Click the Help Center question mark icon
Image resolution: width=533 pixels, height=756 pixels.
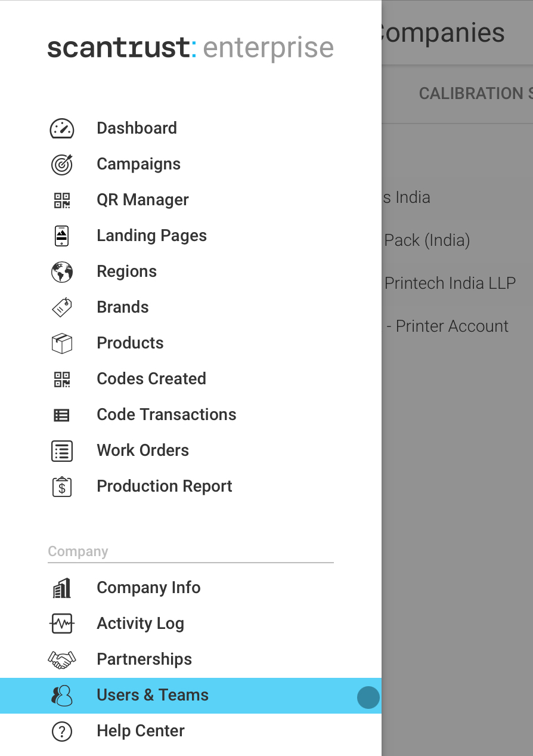coord(61,731)
